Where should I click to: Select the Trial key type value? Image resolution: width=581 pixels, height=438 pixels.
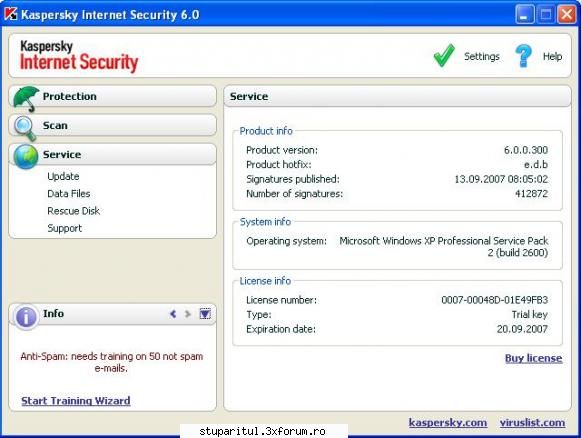[529, 315]
